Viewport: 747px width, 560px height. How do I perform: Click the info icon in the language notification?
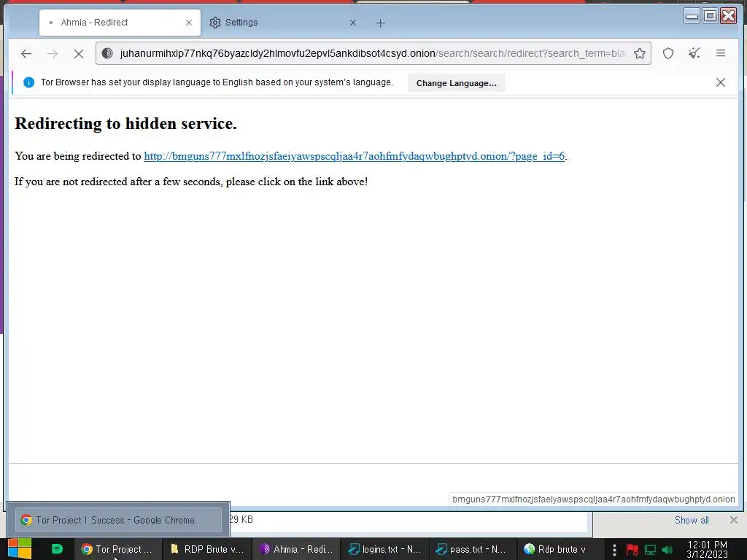(x=28, y=82)
